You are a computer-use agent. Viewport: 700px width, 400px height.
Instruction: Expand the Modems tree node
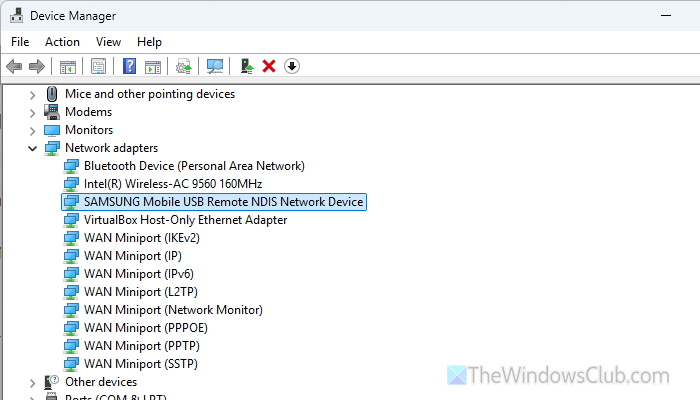click(32, 112)
